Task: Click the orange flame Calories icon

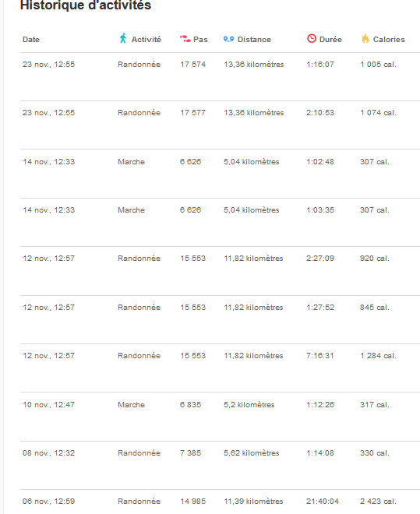Action: [x=365, y=39]
